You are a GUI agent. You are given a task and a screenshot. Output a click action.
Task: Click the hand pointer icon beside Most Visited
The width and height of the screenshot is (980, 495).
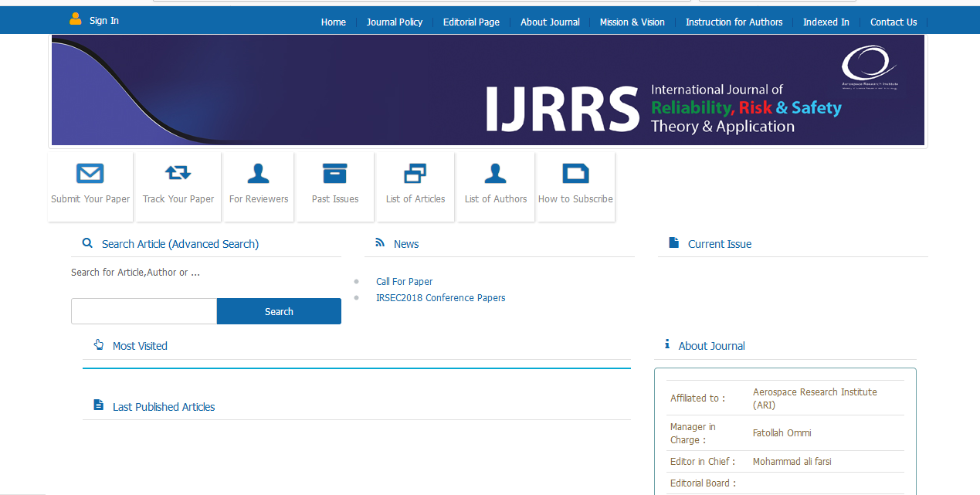[x=98, y=344]
